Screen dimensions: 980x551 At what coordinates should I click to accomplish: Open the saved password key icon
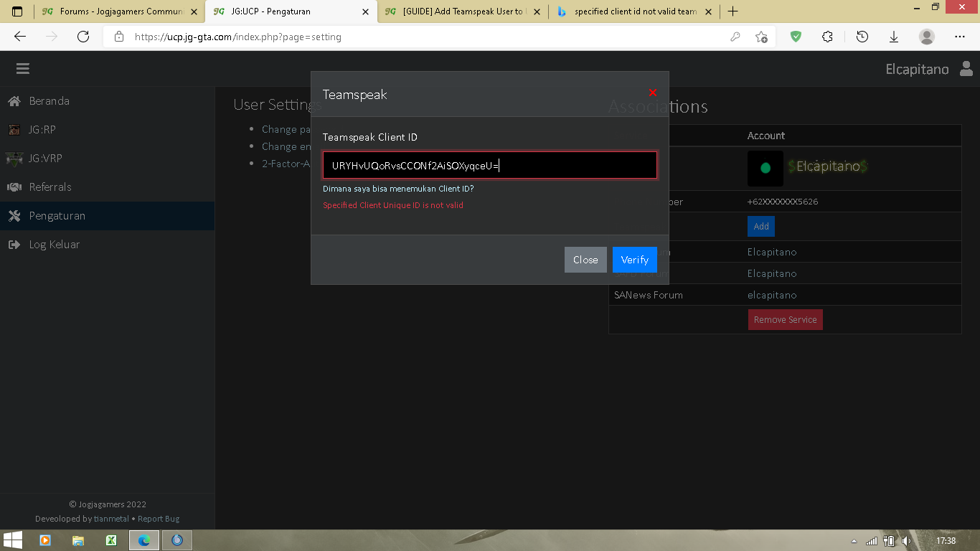click(735, 37)
